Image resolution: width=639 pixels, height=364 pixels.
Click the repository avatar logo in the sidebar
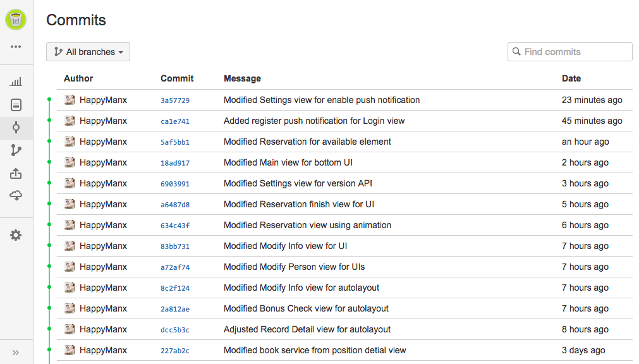coord(16,20)
